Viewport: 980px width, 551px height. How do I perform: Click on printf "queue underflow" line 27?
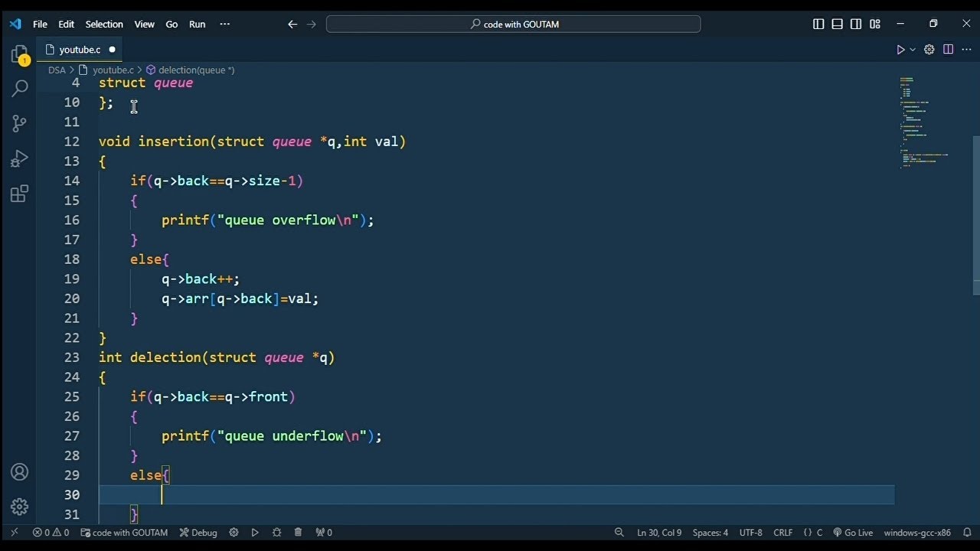click(x=271, y=436)
